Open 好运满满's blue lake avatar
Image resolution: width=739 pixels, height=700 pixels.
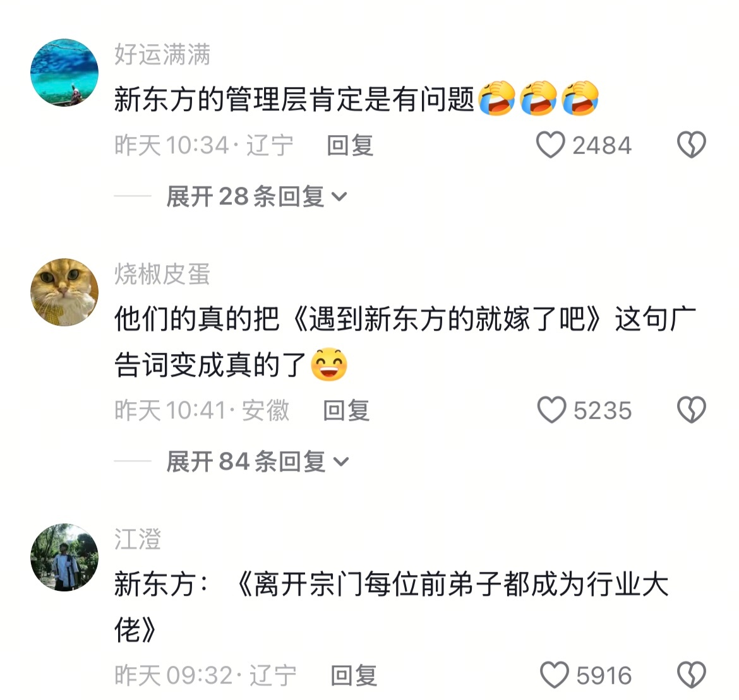[64, 73]
